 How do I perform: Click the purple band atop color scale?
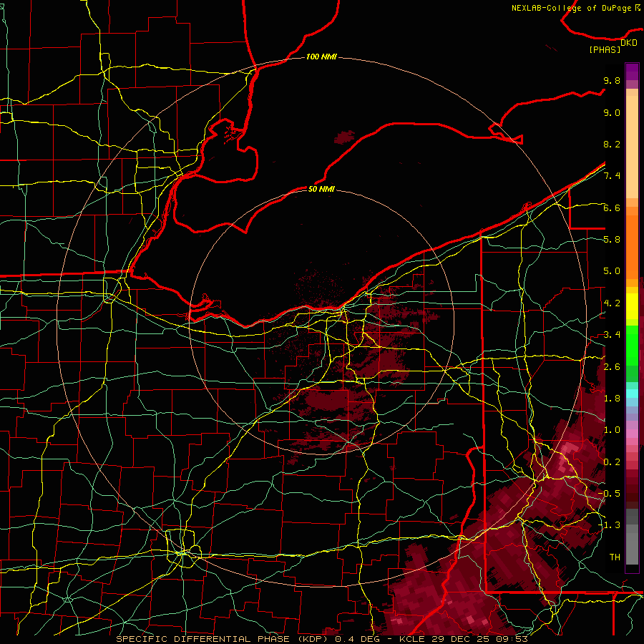coord(632,72)
